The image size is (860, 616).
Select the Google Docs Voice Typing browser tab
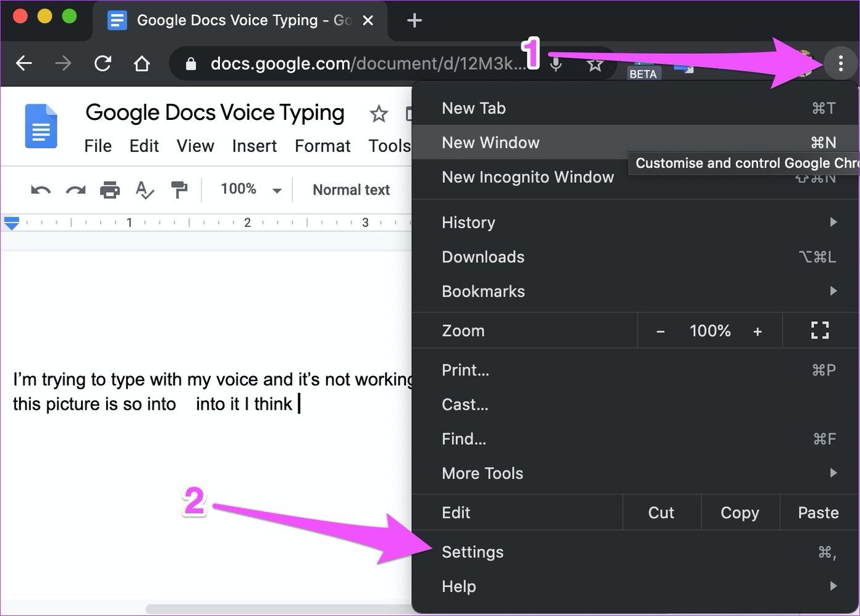[241, 20]
